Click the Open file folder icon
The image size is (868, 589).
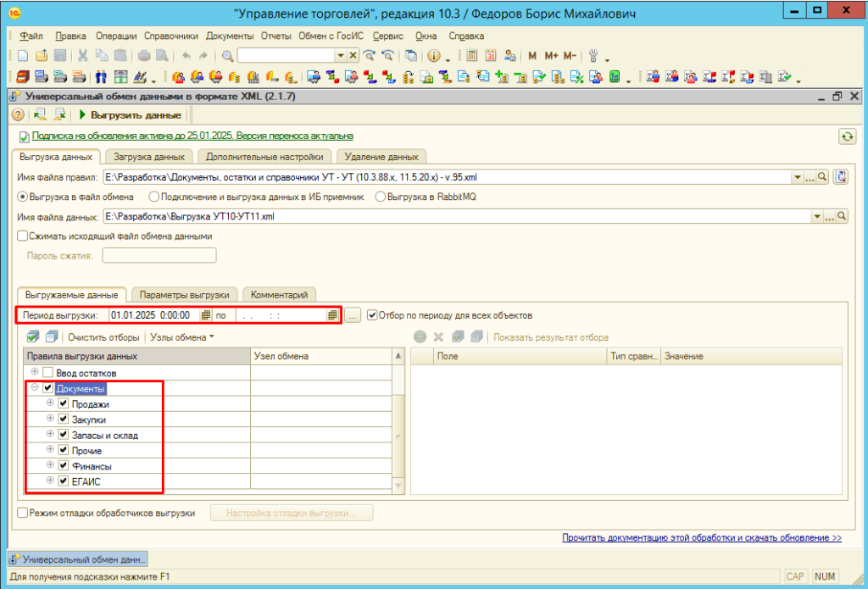(x=42, y=56)
